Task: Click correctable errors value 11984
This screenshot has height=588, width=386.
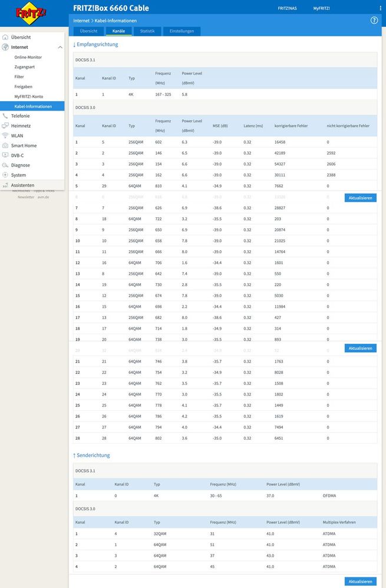Action: [280, 307]
